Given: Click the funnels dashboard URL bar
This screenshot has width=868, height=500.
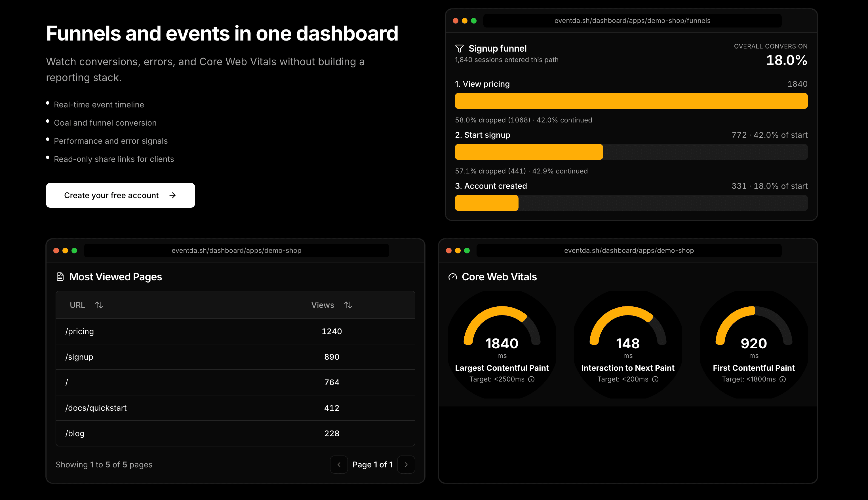Looking at the screenshot, I should point(632,21).
